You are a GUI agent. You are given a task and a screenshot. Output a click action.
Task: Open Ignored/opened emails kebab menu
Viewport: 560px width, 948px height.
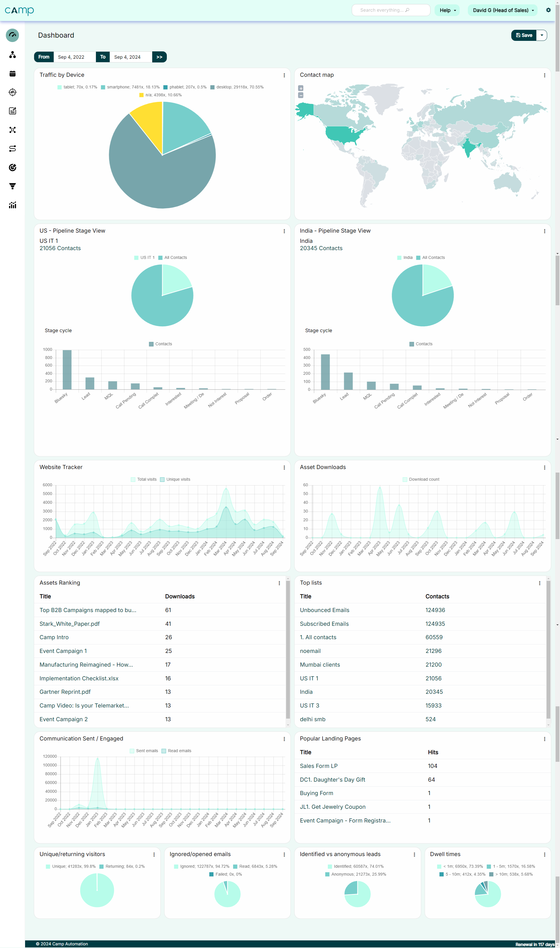(x=284, y=855)
